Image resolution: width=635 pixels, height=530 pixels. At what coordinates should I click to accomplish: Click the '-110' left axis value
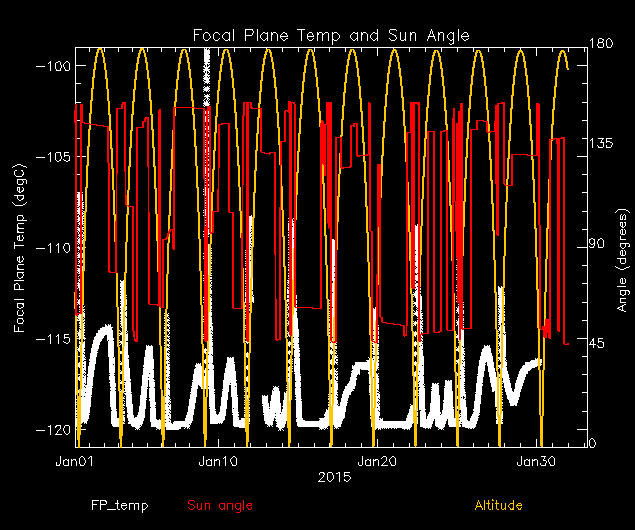tap(53, 248)
